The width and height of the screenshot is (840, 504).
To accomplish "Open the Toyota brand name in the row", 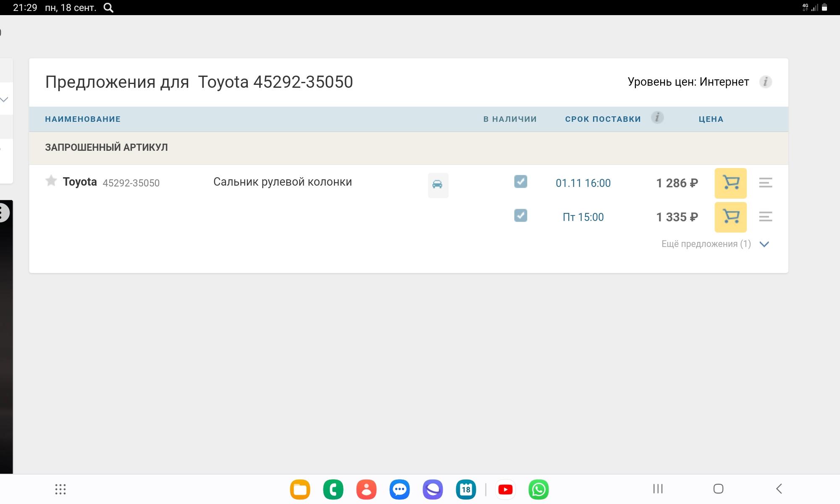I will coord(80,182).
